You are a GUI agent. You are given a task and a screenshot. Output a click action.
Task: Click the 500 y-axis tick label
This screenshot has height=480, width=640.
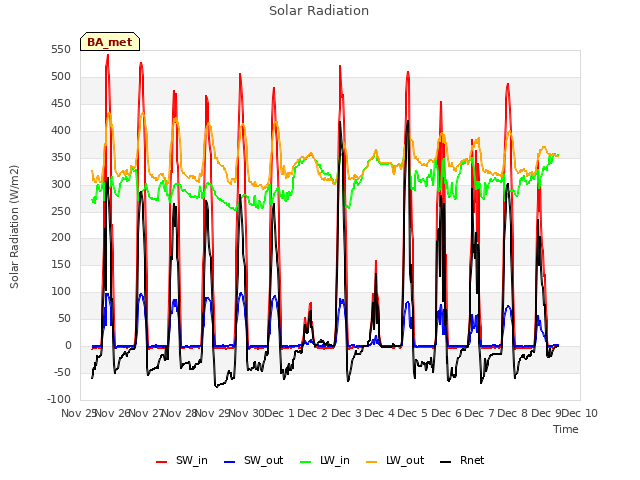61,77
